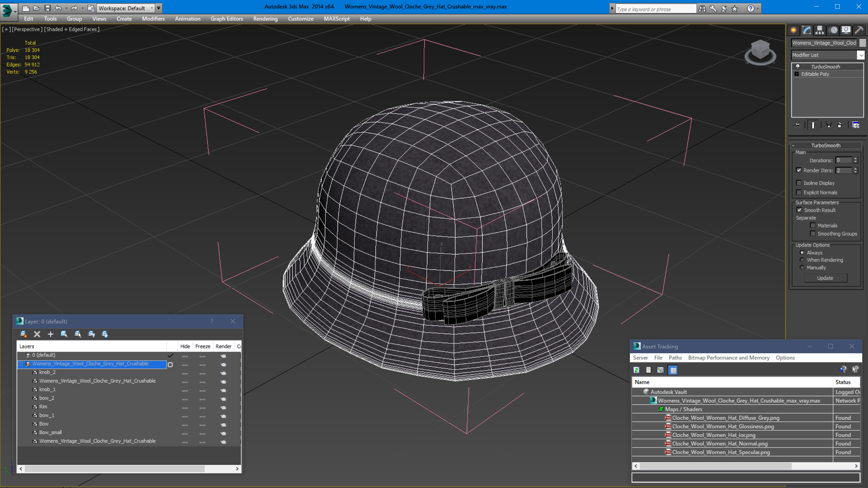
Task: Open the Hierarchy command panel tab
Action: pyautogui.click(x=819, y=30)
